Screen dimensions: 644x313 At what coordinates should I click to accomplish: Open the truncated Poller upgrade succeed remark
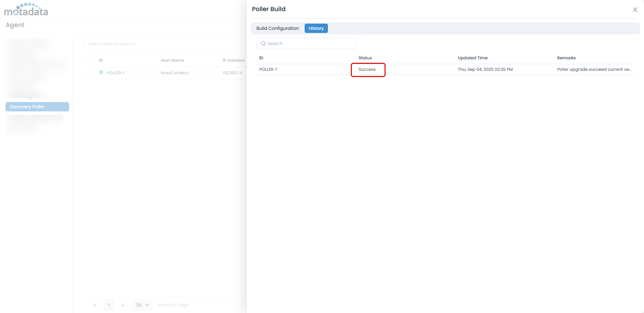click(594, 69)
